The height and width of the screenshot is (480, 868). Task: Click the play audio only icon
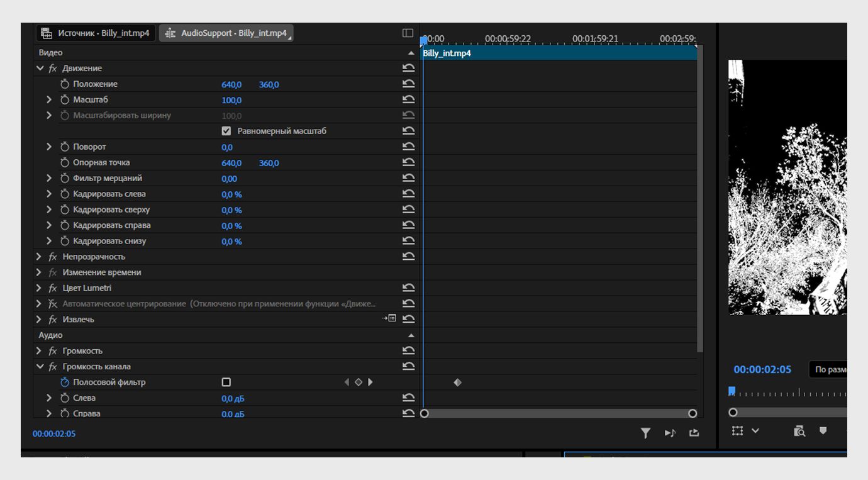(670, 433)
